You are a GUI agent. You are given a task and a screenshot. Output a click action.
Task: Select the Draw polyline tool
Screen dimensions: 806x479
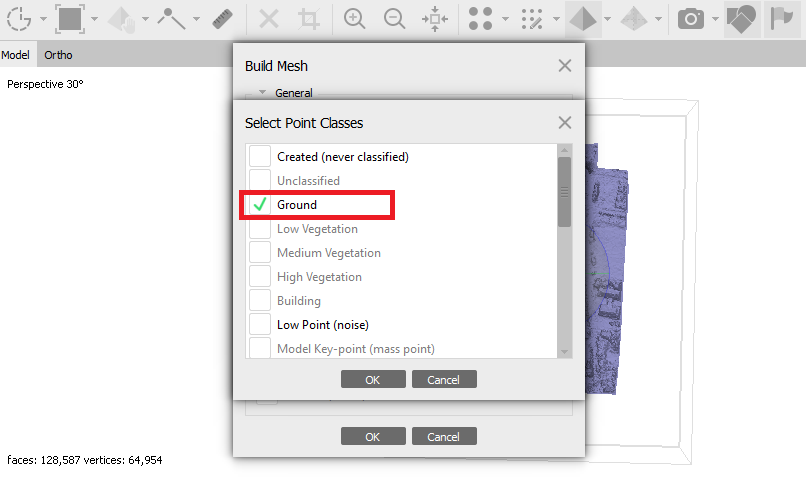pyautogui.click(x=171, y=19)
